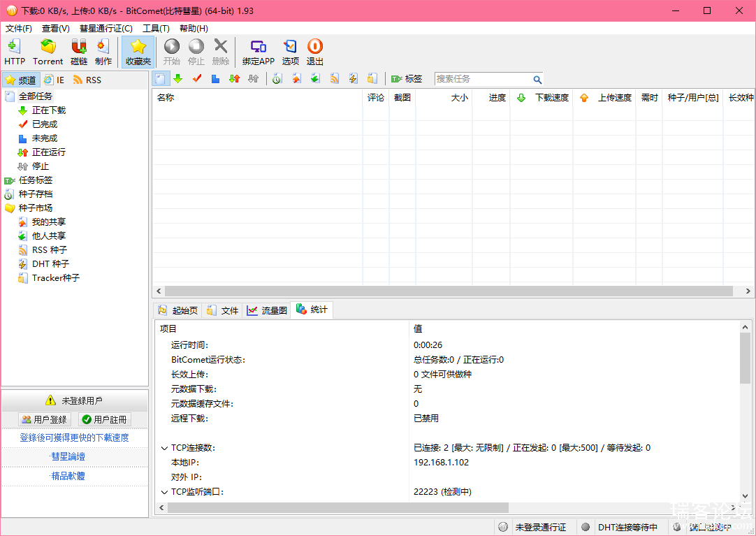
Task: Select Tracker种子 in the sidebar tree
Action: pos(55,278)
